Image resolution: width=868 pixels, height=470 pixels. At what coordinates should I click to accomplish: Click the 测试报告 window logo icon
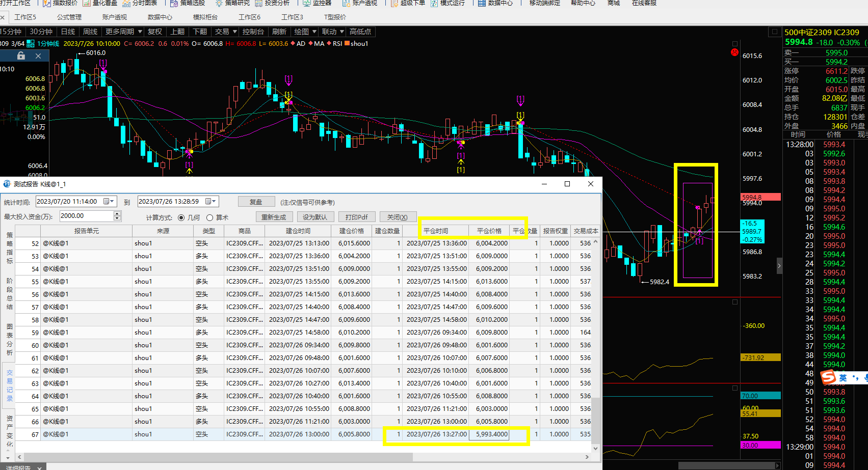click(x=7, y=184)
